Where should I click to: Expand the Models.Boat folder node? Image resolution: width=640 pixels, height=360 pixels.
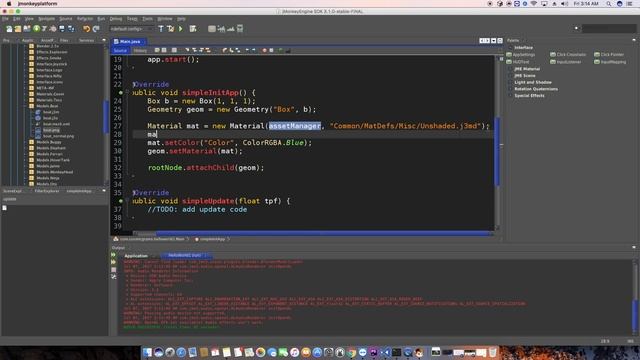click(25, 106)
